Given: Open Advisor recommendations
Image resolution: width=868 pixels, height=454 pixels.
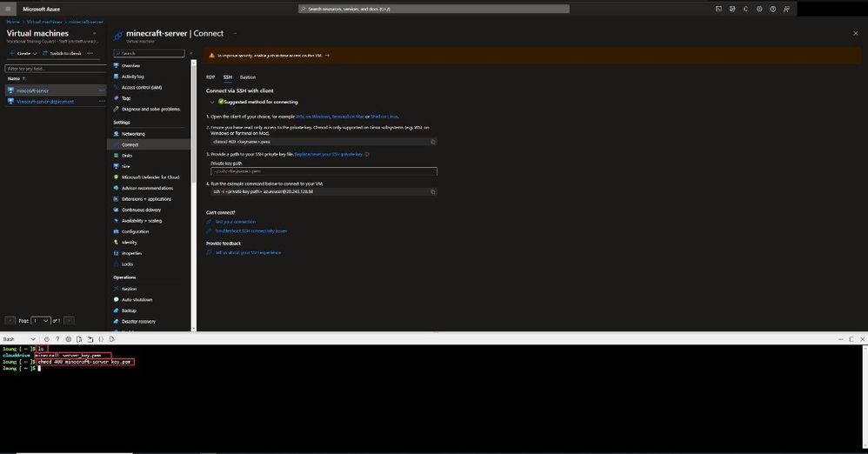Looking at the screenshot, I should 147,188.
